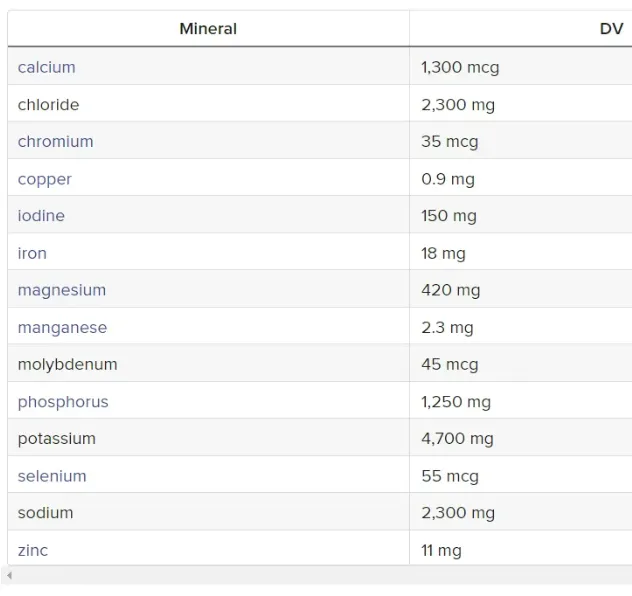
Task: Open the calcium link
Action: point(46,67)
